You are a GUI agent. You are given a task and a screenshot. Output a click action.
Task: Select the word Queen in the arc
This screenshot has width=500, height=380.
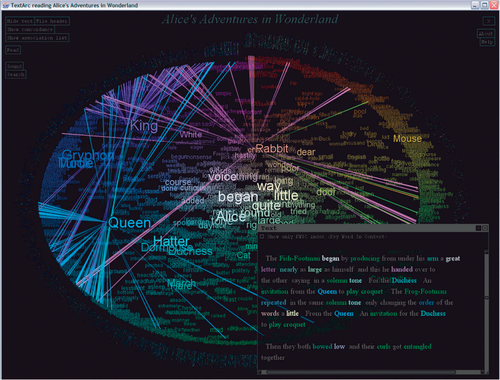click(x=129, y=223)
